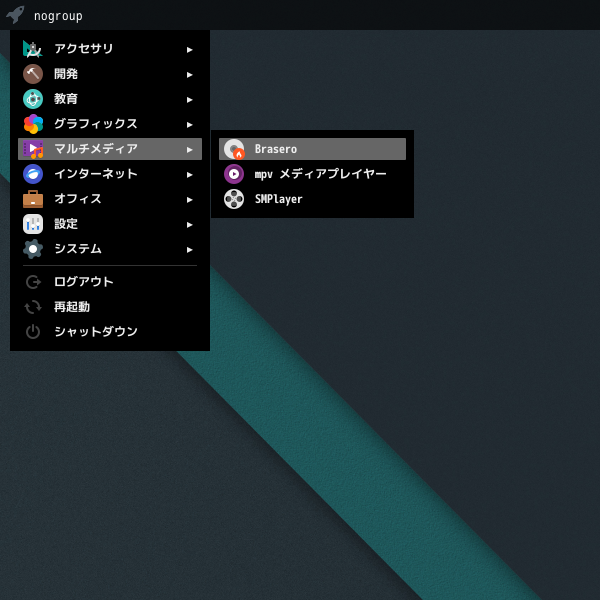Click the rocket launcher icon in panel
The image size is (600, 600).
[15, 15]
